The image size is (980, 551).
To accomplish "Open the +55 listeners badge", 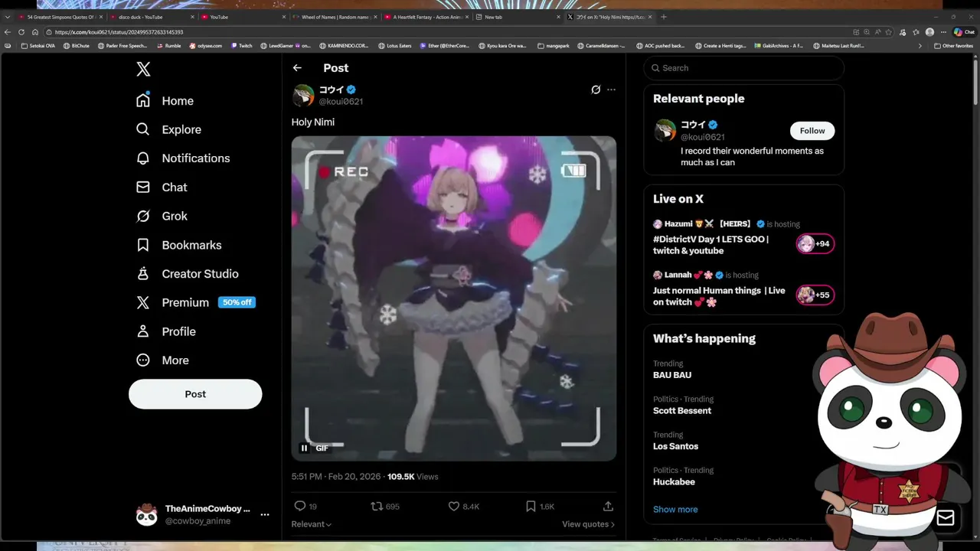I will point(815,295).
